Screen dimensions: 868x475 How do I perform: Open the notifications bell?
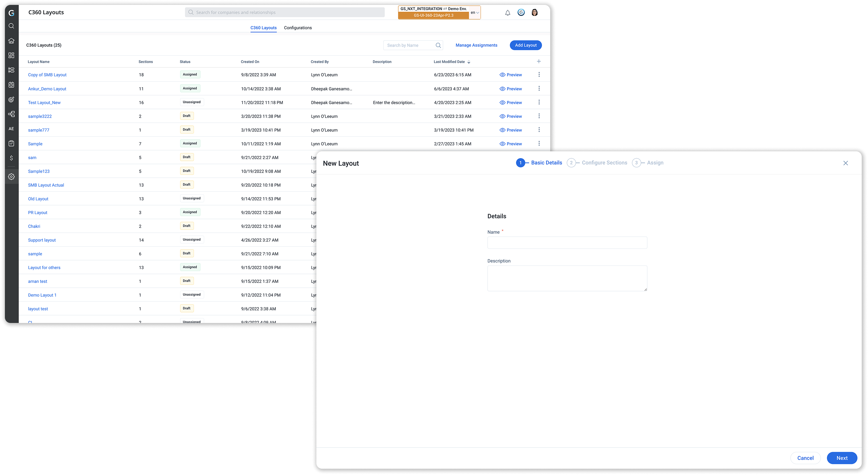tap(507, 13)
